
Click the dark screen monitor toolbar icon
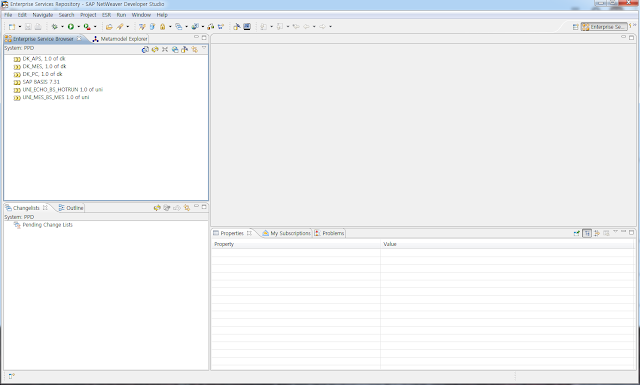pyautogui.click(x=247, y=27)
